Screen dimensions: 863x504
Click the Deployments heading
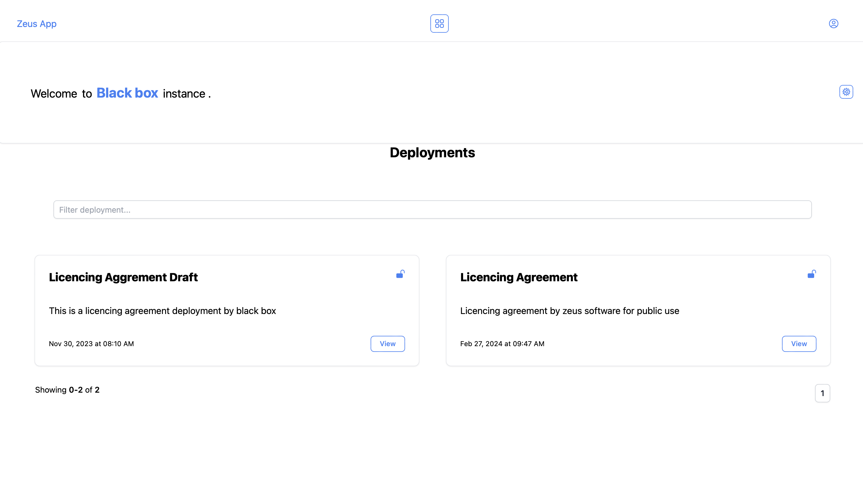(433, 153)
